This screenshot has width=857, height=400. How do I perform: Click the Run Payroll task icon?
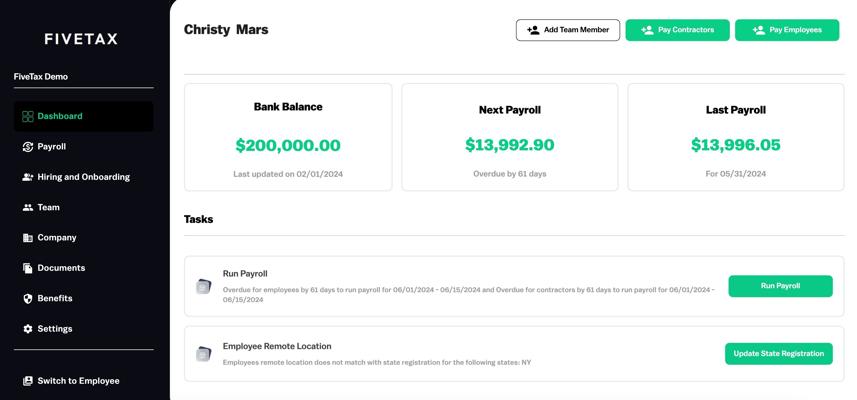(204, 287)
